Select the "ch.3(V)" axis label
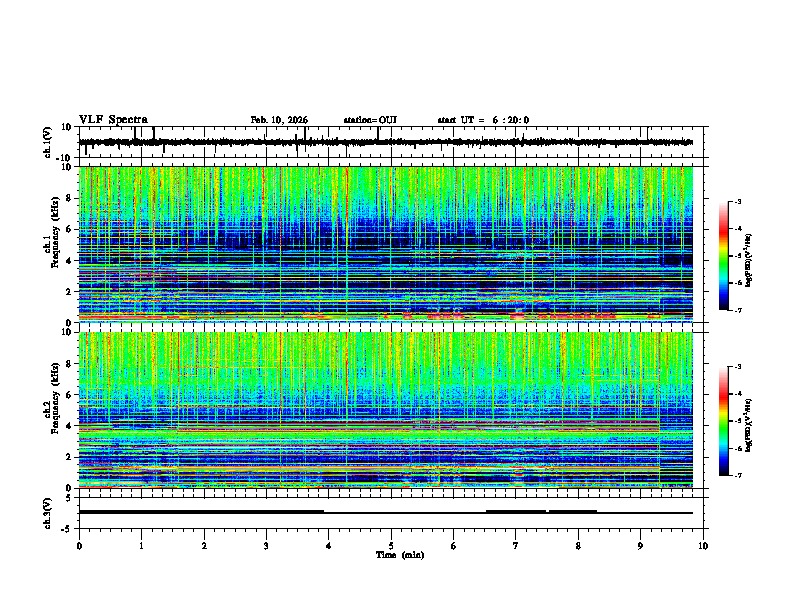This screenshot has height=612, width=792. 48,513
